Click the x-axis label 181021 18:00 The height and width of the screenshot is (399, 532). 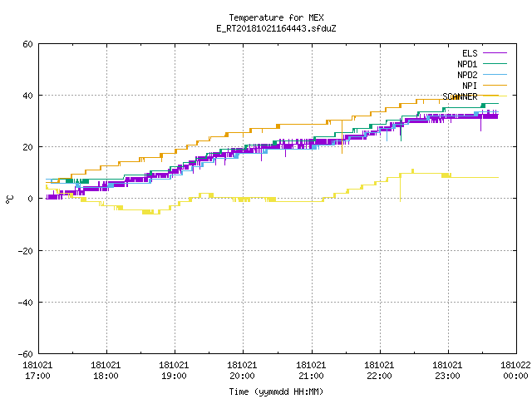click(x=106, y=371)
